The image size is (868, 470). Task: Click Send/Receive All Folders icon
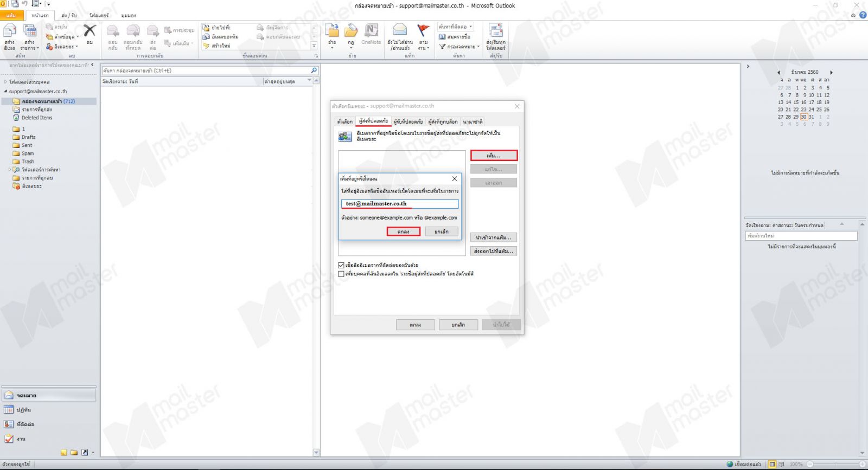pyautogui.click(x=495, y=30)
